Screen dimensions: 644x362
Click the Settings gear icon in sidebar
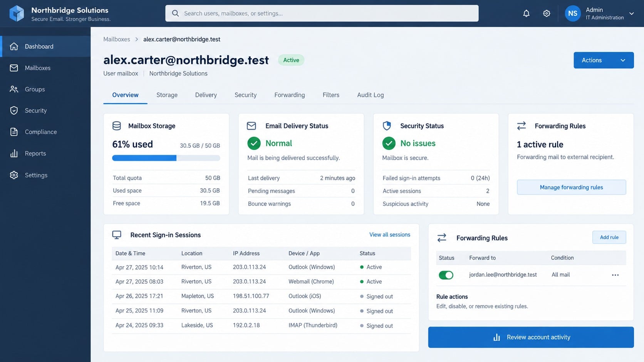point(14,175)
